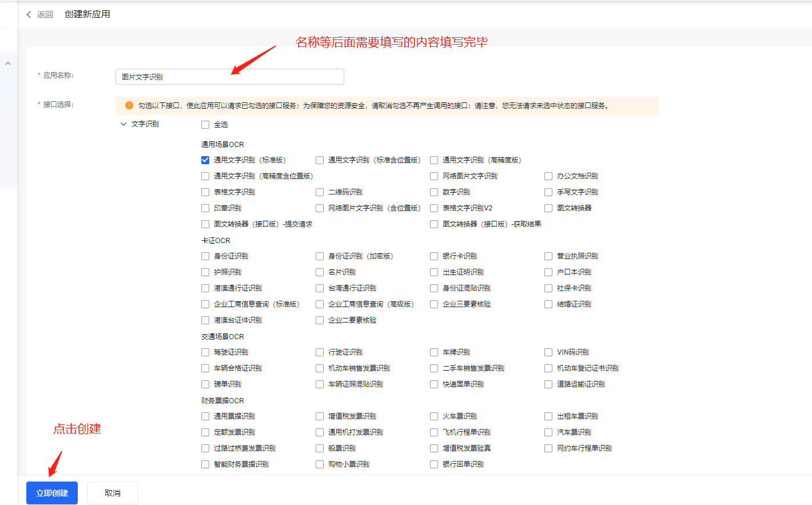
Task: Click the 取消 button
Action: pyautogui.click(x=113, y=493)
